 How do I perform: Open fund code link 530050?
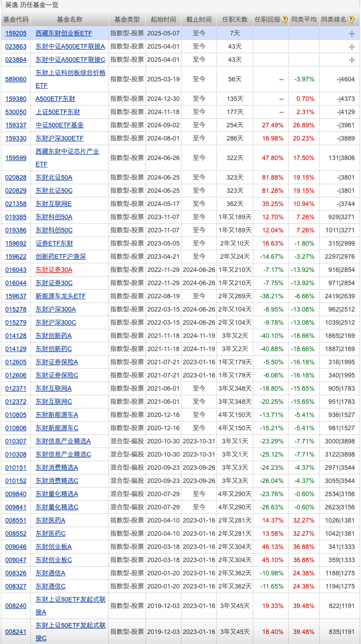(x=16, y=112)
